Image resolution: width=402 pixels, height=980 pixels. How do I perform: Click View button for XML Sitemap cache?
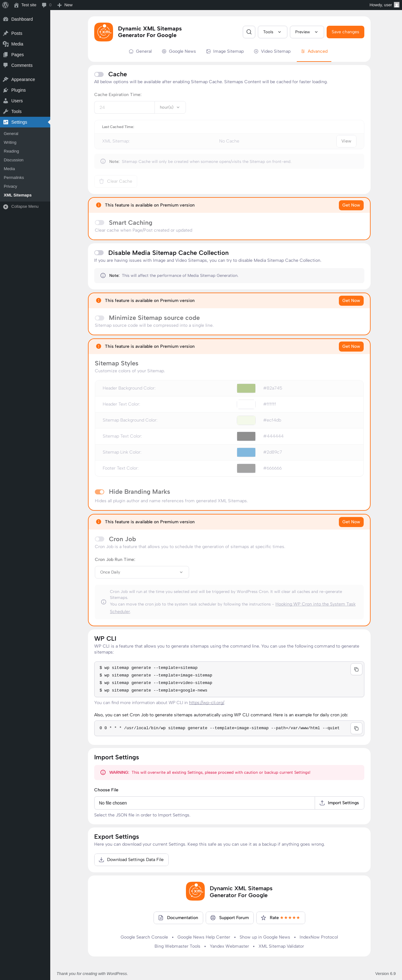click(x=346, y=141)
